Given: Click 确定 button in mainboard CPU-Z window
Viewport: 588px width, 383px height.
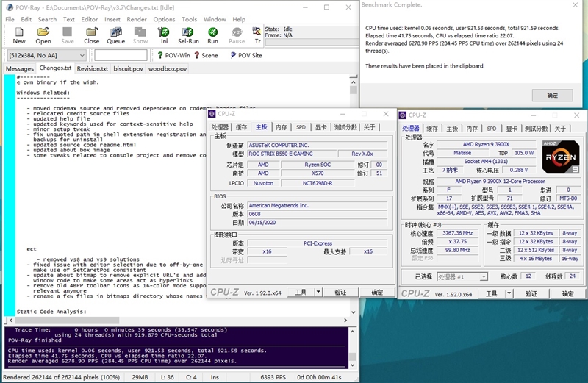Looking at the screenshot, I should click(x=377, y=292).
